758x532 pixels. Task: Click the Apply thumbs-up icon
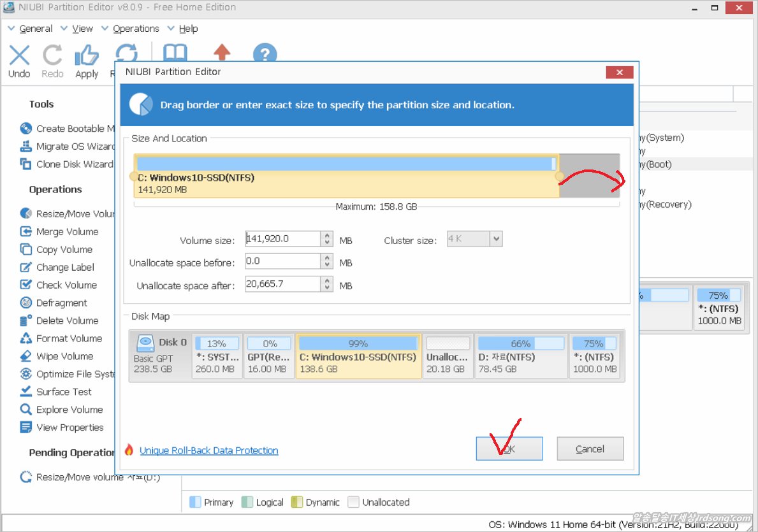click(x=87, y=56)
